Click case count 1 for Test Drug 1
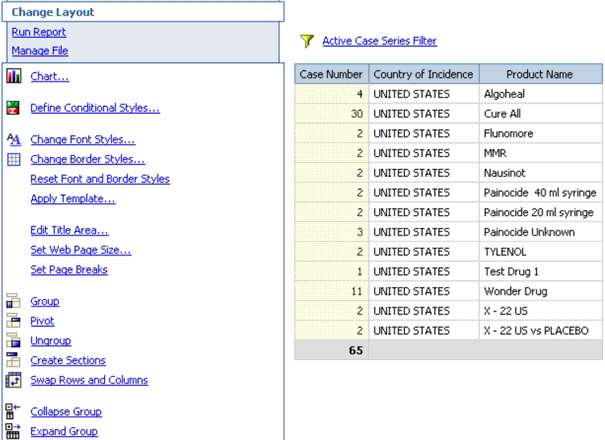605x440 pixels. tap(331, 271)
